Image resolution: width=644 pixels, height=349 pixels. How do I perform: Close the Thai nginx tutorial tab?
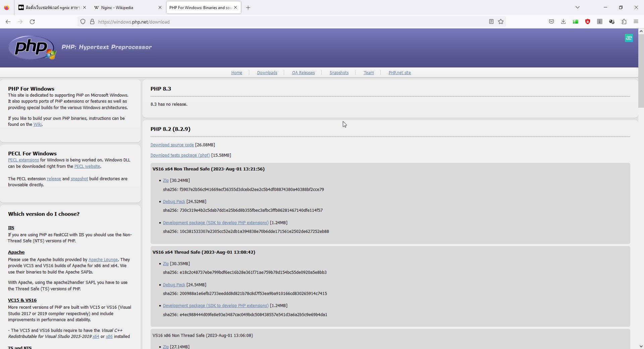[84, 7]
